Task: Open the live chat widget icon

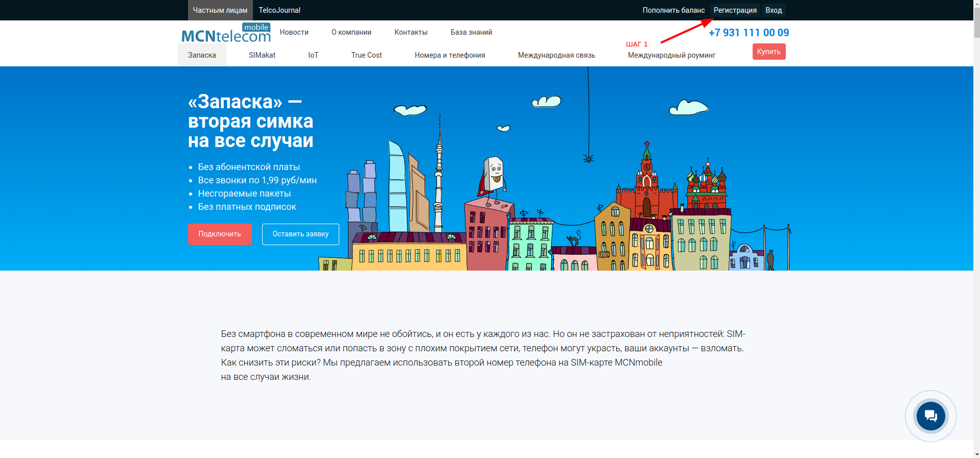Action: coord(930,416)
